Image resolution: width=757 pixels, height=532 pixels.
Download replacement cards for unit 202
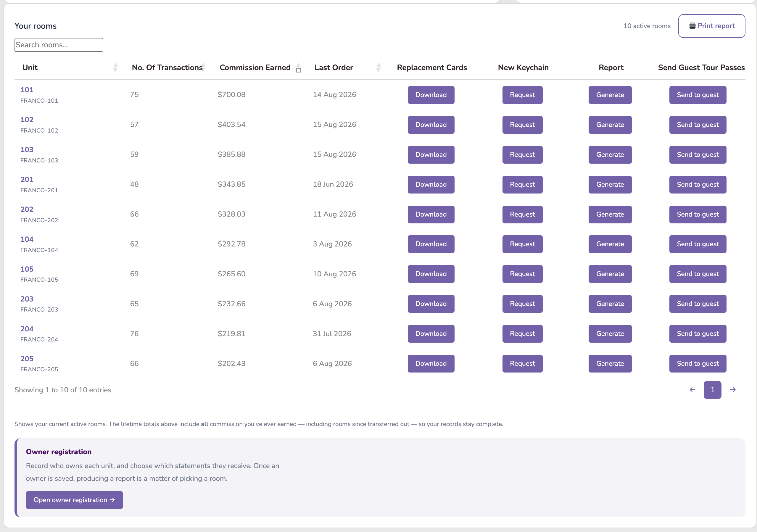tap(431, 214)
